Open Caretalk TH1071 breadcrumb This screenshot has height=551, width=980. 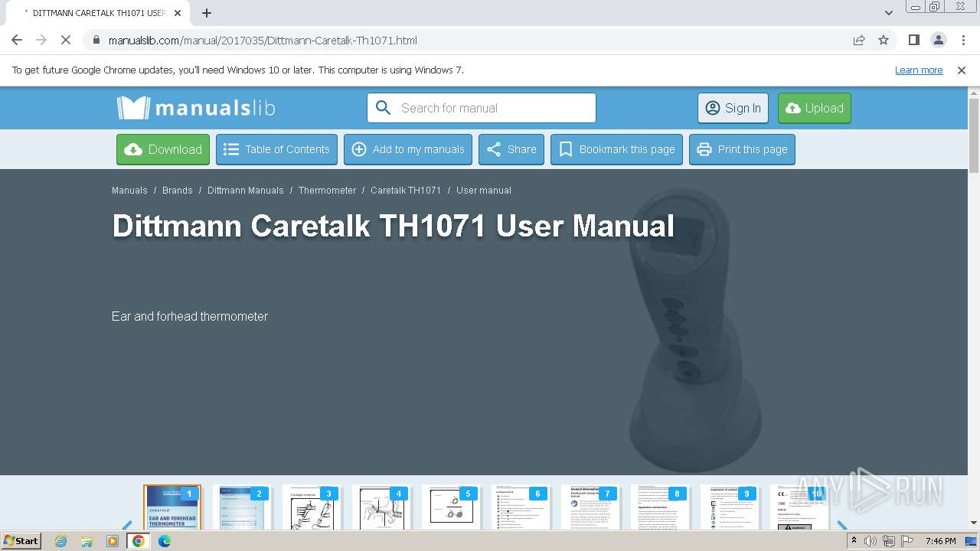tap(406, 191)
